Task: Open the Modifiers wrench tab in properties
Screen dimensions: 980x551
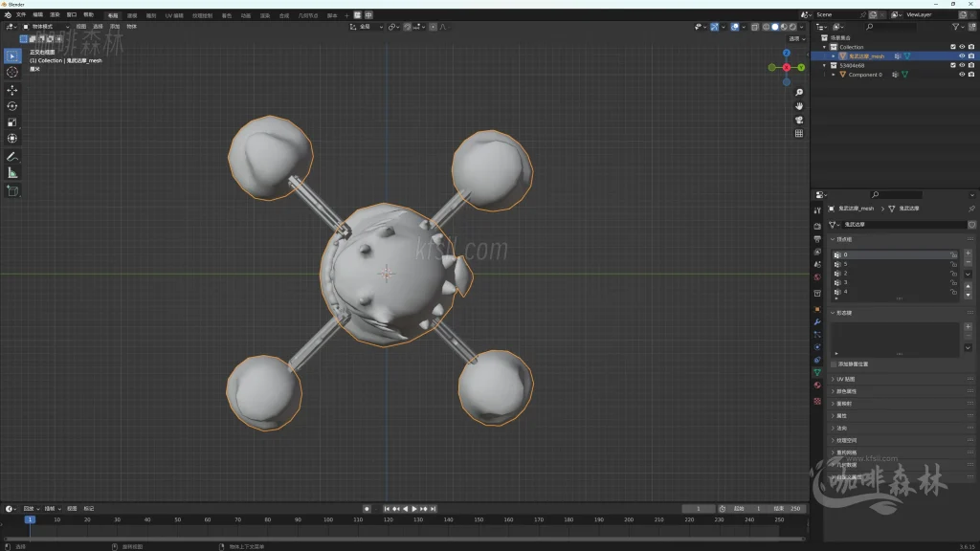Action: [817, 322]
